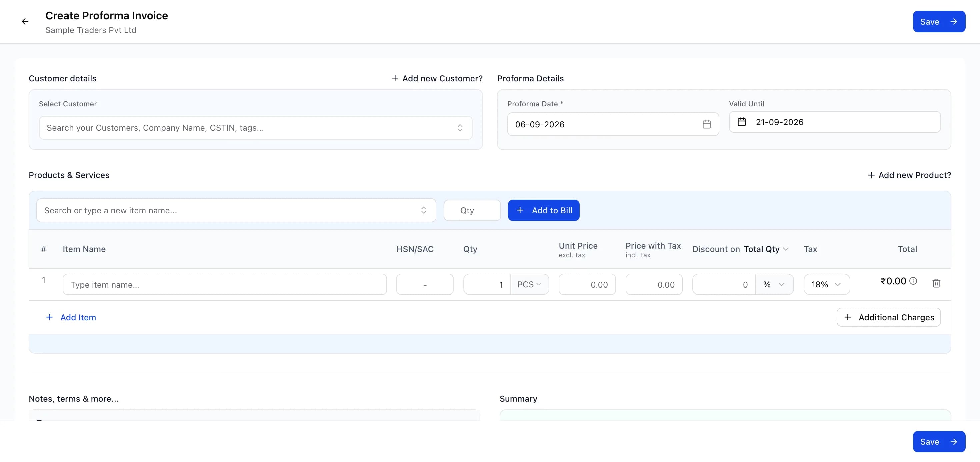Click the Valid Until calendar icon
Image resolution: width=980 pixels, height=462 pixels.
(741, 122)
